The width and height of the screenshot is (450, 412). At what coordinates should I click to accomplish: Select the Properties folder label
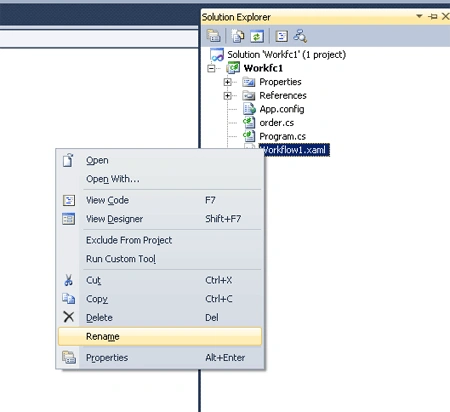280,82
